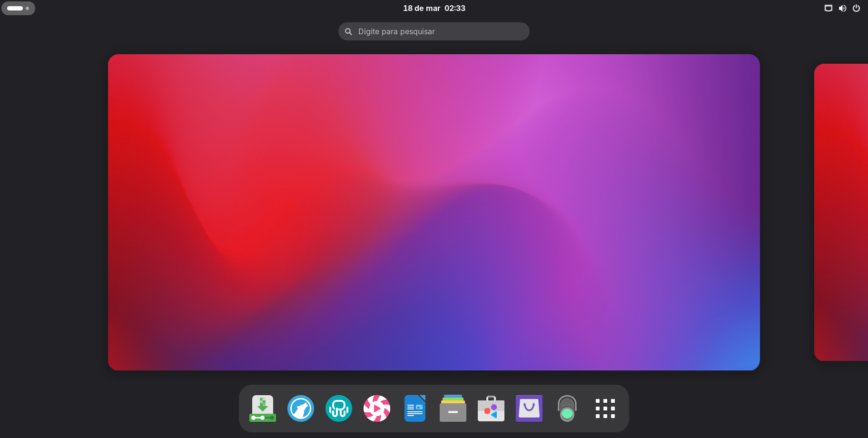Toggle overview with top-left workspace pill
The image size is (868, 438).
click(15, 8)
